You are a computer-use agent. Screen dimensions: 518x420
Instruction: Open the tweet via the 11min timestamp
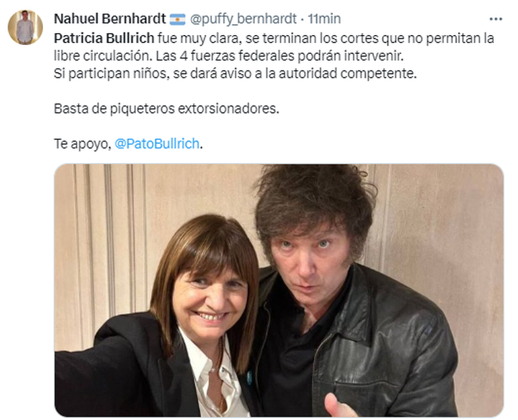(324, 19)
